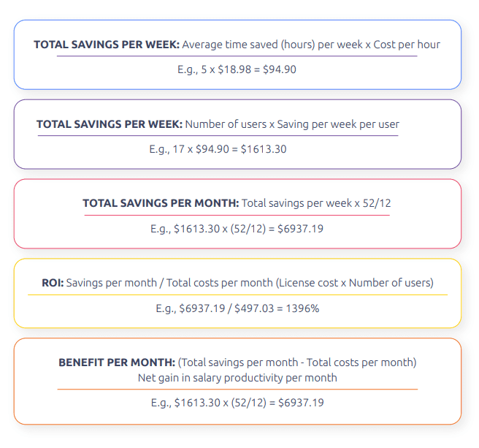Click bold "TOTAL SAVINGS PER WEEK:" in purple card

point(110,124)
